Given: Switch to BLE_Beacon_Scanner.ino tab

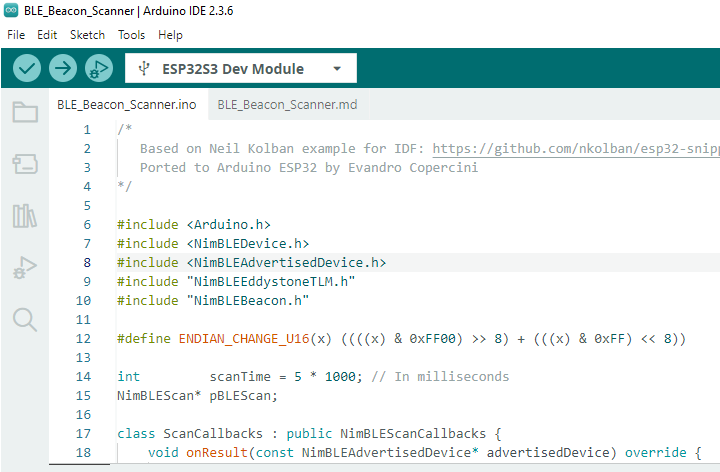Looking at the screenshot, I should pyautogui.click(x=127, y=105).
